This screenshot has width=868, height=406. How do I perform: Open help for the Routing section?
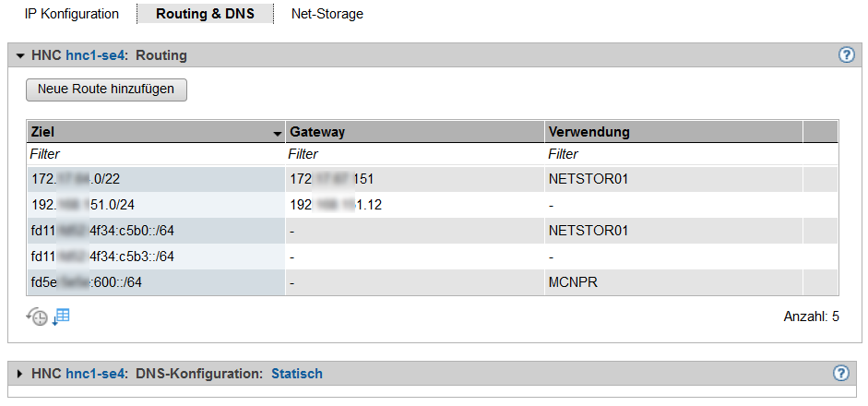click(846, 54)
